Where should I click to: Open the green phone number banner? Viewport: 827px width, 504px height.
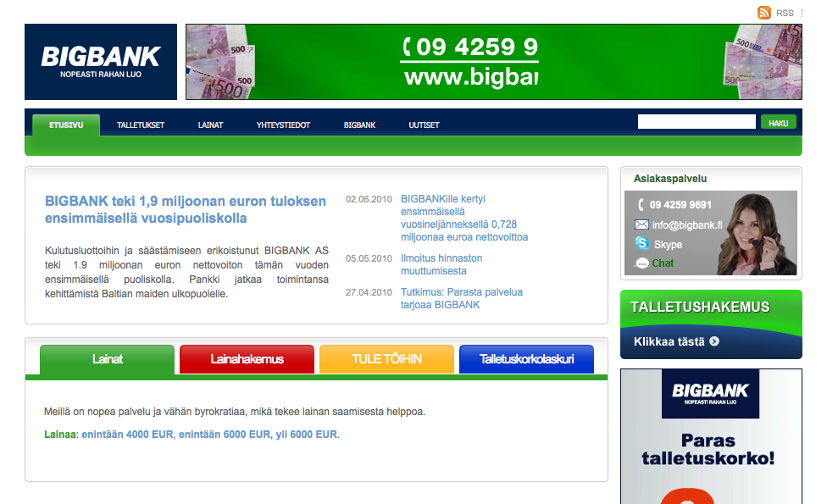click(494, 62)
